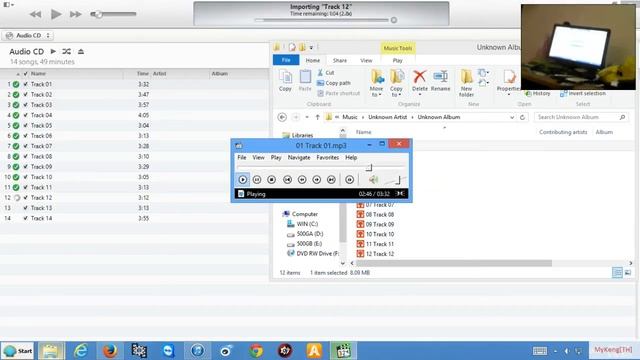Open the Move to dropdown
Viewport: 640px width, 360px height.
point(377,83)
